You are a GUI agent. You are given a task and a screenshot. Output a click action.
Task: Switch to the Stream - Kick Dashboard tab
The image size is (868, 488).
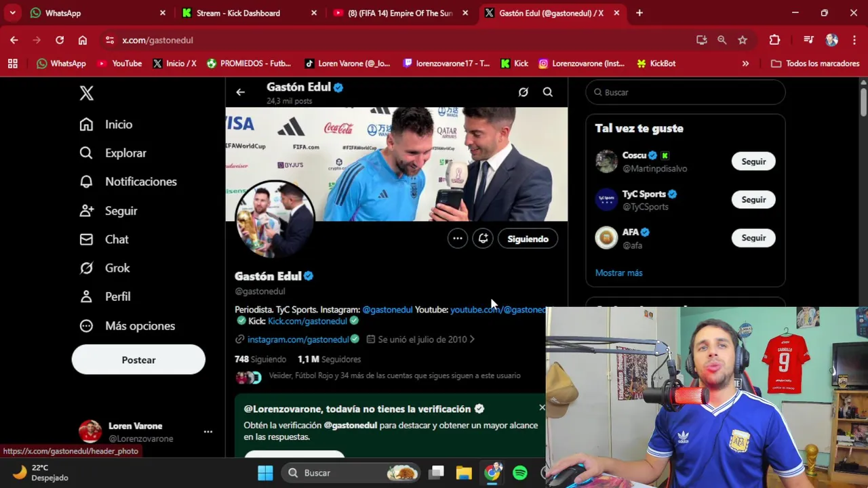249,13
